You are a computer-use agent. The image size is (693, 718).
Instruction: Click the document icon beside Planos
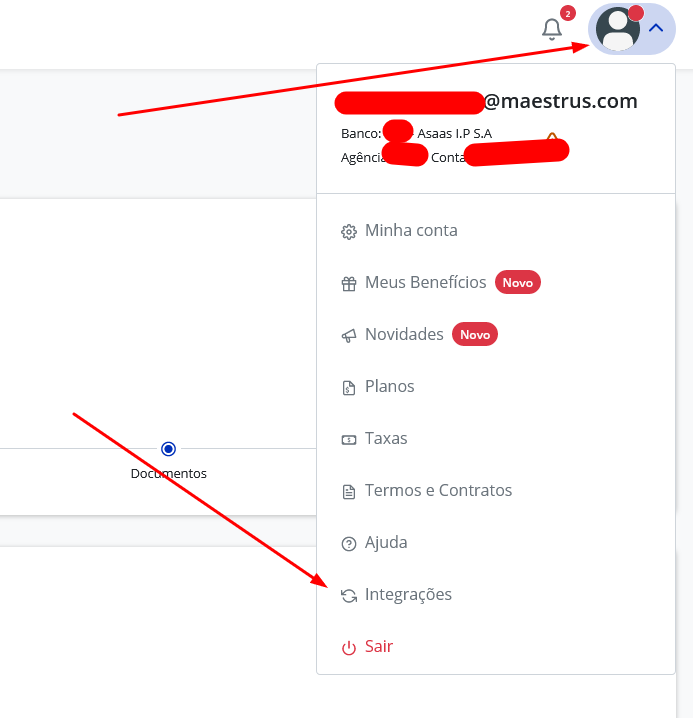349,388
